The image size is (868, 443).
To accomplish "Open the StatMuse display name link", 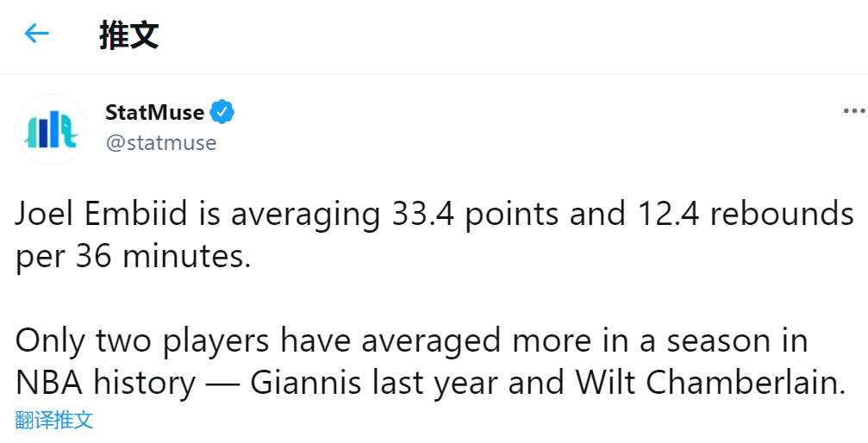I will (154, 112).
